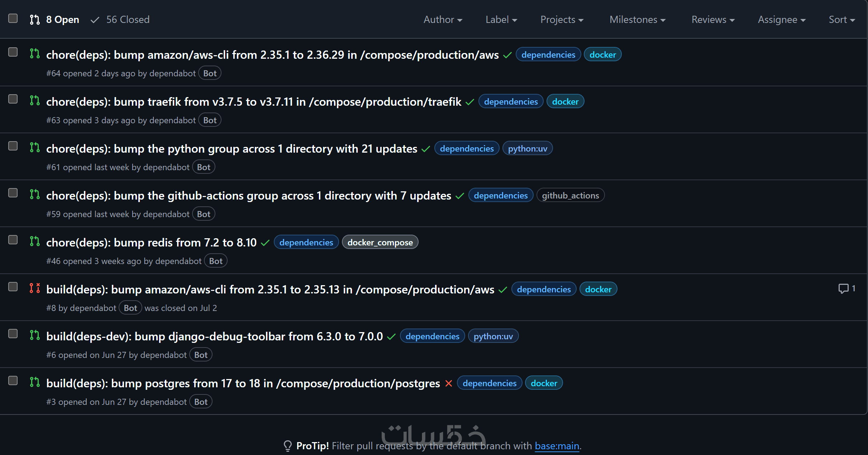Image resolution: width=868 pixels, height=455 pixels.
Task: Click docker label on postgres PR
Action: pos(544,383)
